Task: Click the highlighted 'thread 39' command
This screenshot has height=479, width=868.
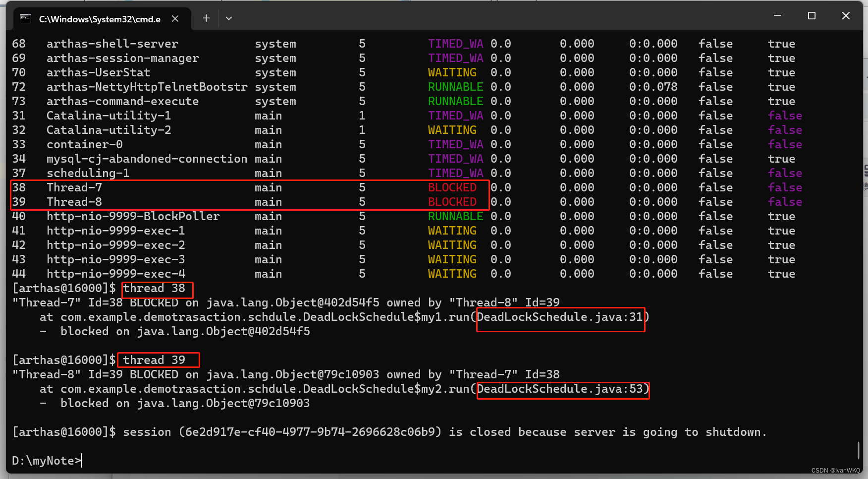Action: pyautogui.click(x=158, y=359)
